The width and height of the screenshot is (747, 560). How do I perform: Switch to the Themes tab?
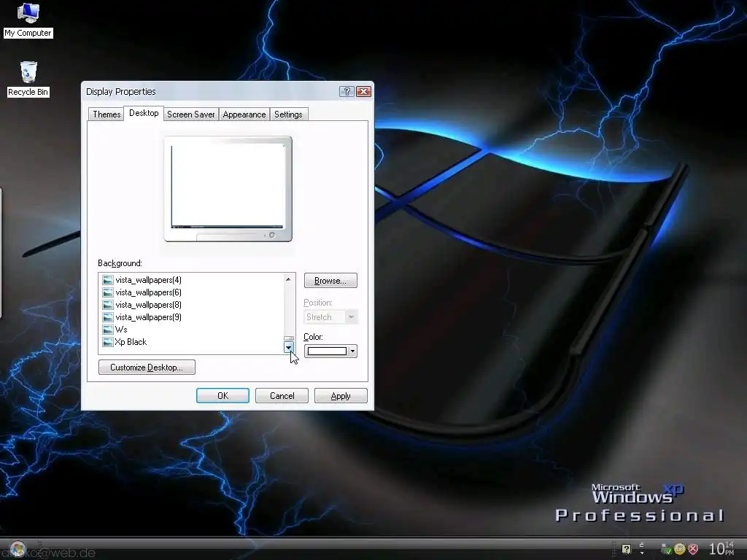coord(107,114)
